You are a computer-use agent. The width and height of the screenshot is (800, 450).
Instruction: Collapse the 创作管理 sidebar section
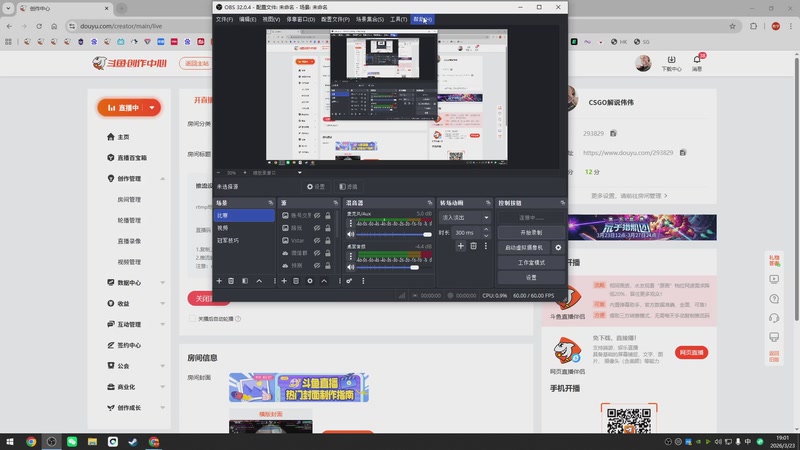point(162,179)
